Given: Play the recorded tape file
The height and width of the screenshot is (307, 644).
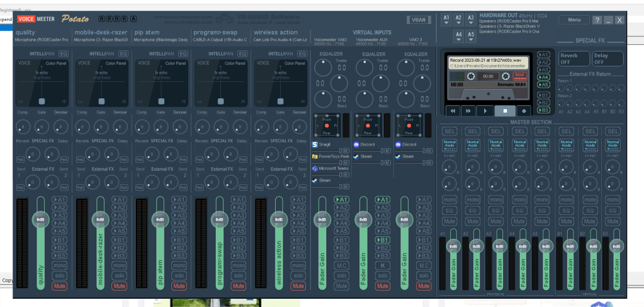Looking at the screenshot, I should (485, 111).
